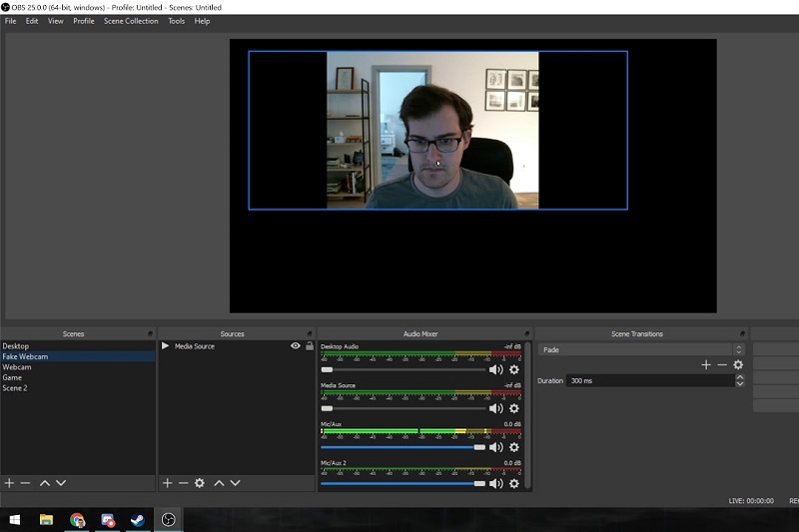Image resolution: width=799 pixels, height=532 pixels.
Task: Add a scene transition plus icon
Action: (706, 364)
